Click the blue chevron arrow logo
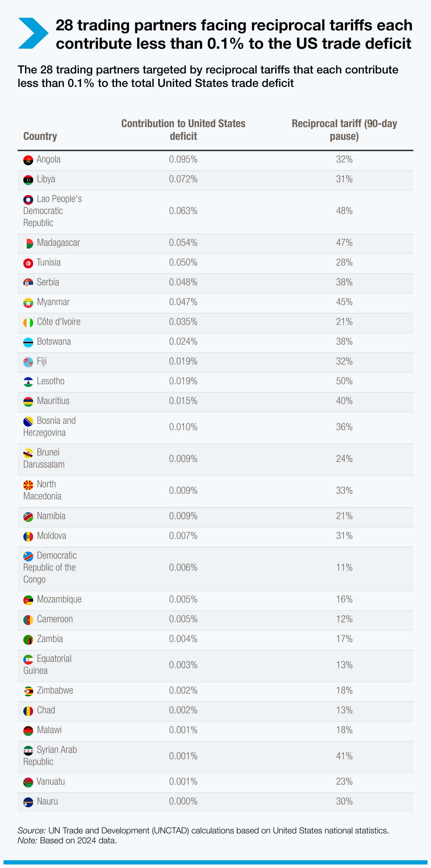 33,33
